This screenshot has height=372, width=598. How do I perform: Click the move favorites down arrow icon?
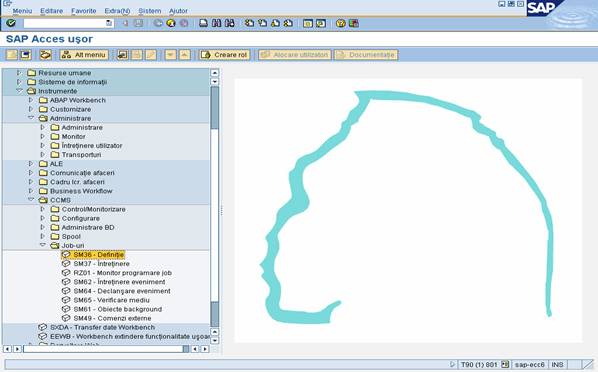click(170, 55)
